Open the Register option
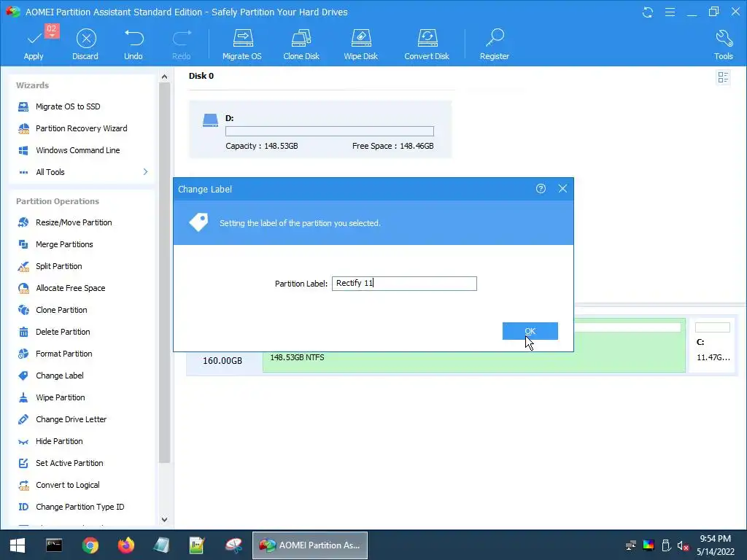 click(495, 45)
